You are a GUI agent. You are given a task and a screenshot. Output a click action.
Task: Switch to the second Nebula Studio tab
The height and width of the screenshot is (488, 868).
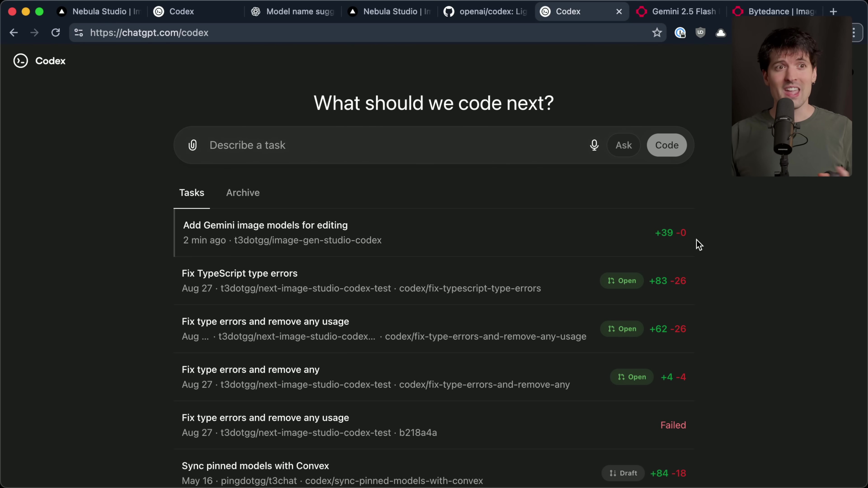[389, 12]
